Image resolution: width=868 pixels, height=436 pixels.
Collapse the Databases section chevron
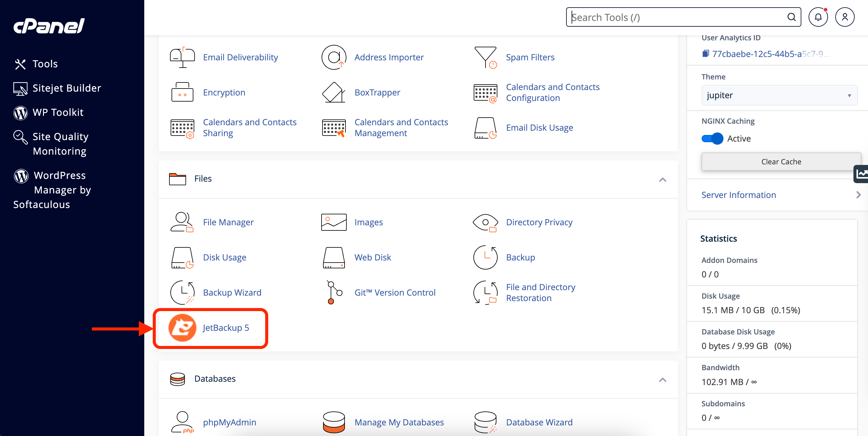pos(663,380)
